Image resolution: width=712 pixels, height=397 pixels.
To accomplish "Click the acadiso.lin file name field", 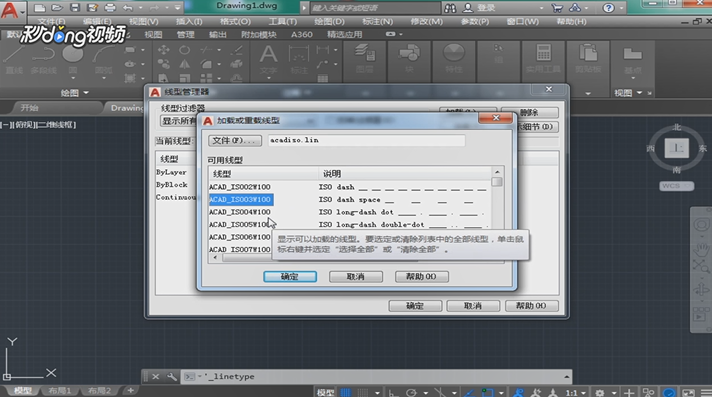I will tap(366, 140).
